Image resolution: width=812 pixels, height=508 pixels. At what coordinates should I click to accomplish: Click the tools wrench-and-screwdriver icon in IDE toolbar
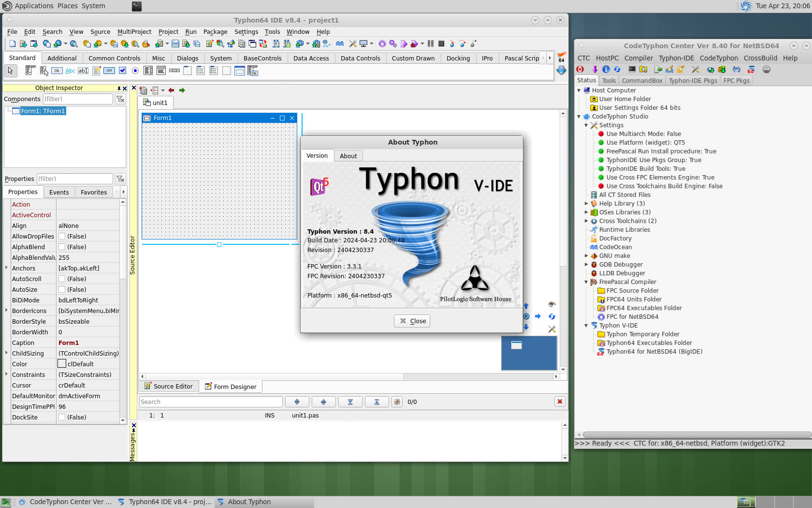pos(353,44)
